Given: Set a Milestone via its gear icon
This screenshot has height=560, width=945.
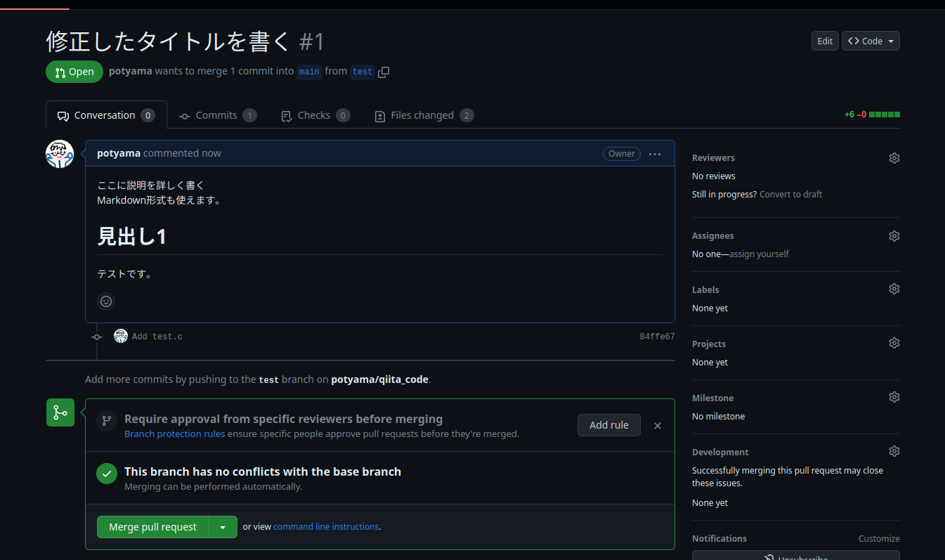Looking at the screenshot, I should point(894,396).
